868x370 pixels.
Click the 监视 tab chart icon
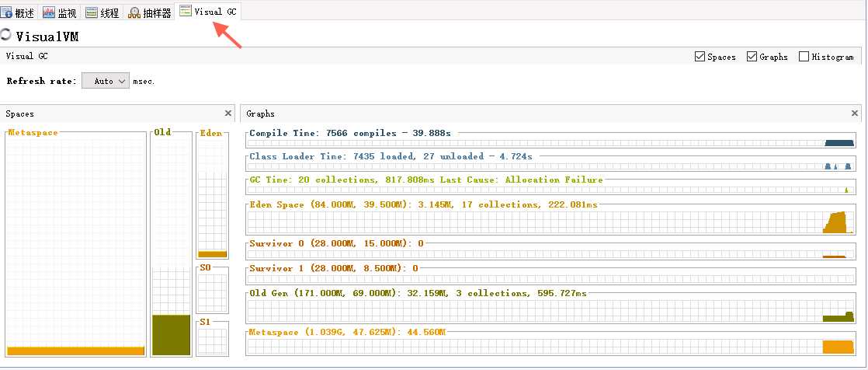[49, 12]
